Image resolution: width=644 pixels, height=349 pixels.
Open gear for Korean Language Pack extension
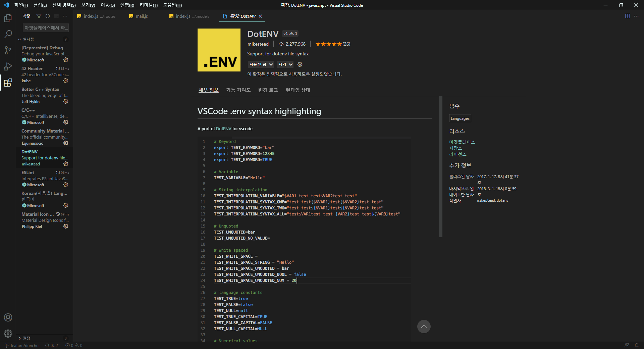66,205
